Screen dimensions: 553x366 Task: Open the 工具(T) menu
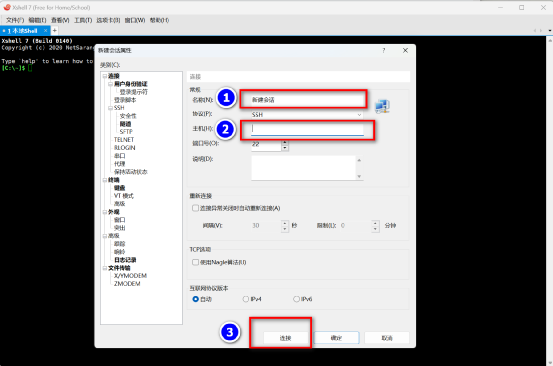tap(83, 20)
